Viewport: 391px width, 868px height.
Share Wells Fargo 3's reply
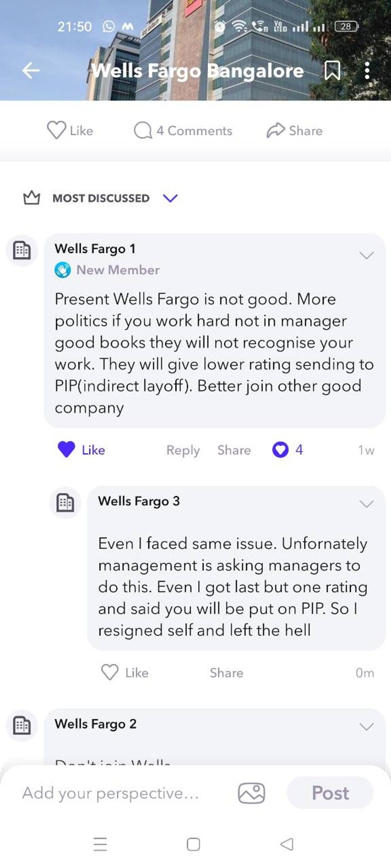pyautogui.click(x=226, y=673)
